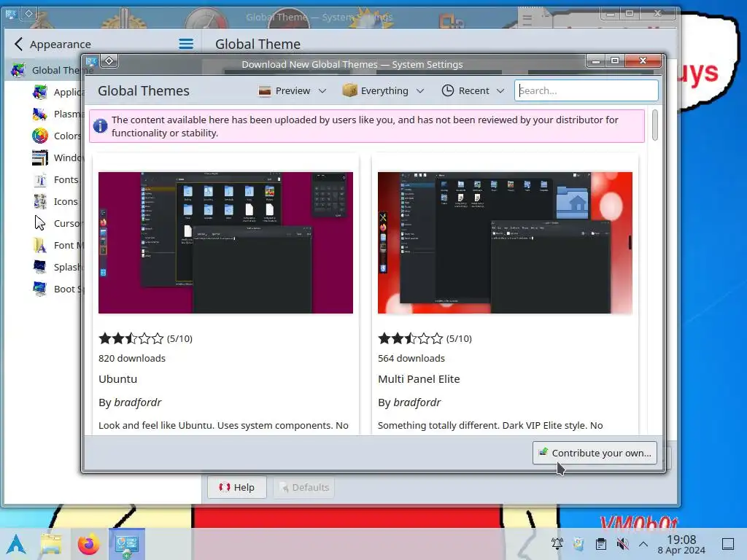The image size is (747, 560).
Task: Click the '564 downloads' text
Action: (x=411, y=358)
